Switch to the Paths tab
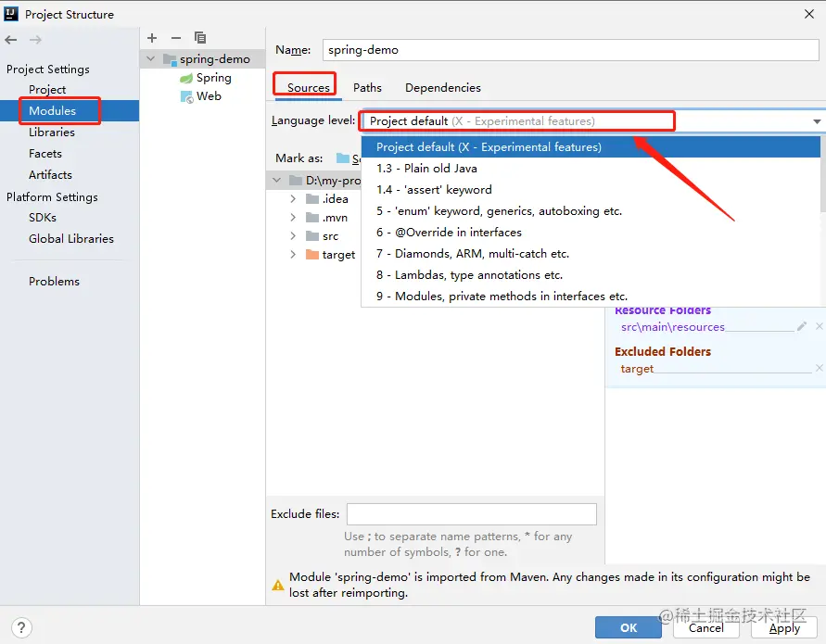This screenshot has height=644, width=826. point(367,87)
